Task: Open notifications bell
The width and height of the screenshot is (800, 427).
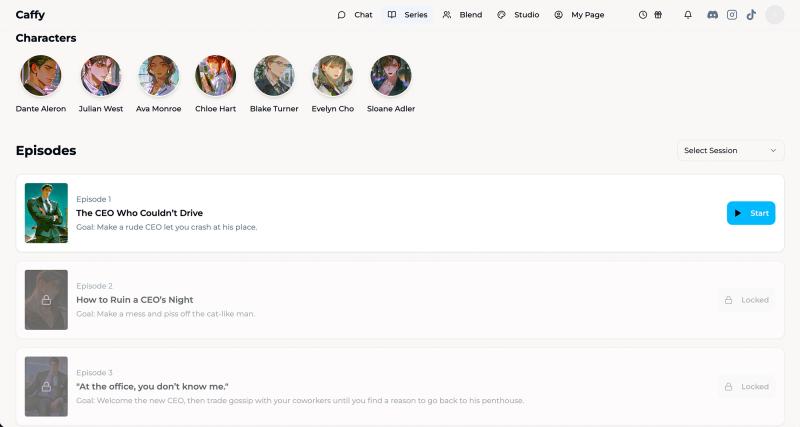Action: coord(688,15)
